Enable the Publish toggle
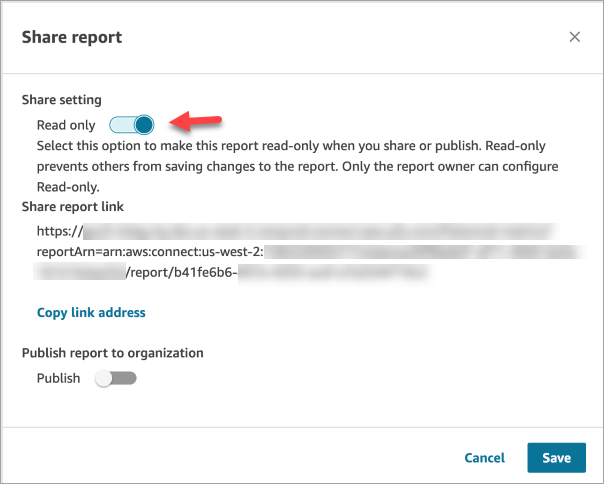This screenshot has height=484, width=604. pyautogui.click(x=115, y=379)
